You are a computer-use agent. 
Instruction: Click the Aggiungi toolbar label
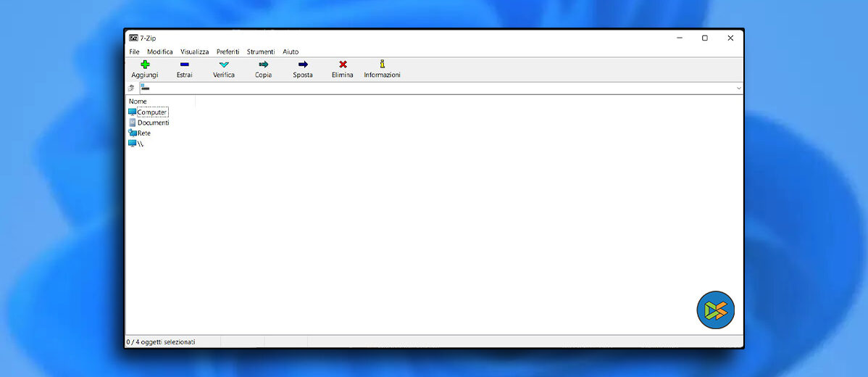point(144,75)
